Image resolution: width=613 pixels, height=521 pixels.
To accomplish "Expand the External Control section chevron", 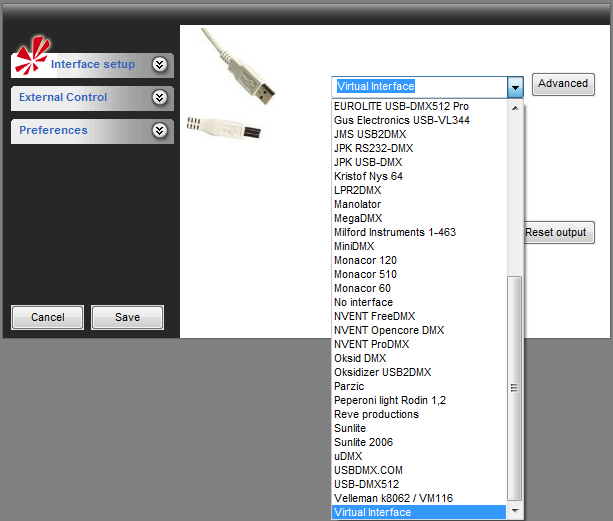I will click(x=160, y=97).
